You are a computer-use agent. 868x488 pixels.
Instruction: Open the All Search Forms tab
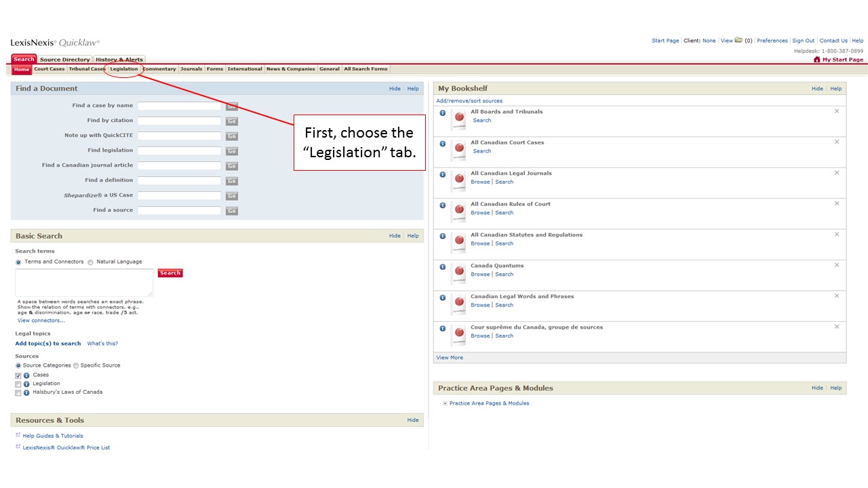tap(366, 69)
